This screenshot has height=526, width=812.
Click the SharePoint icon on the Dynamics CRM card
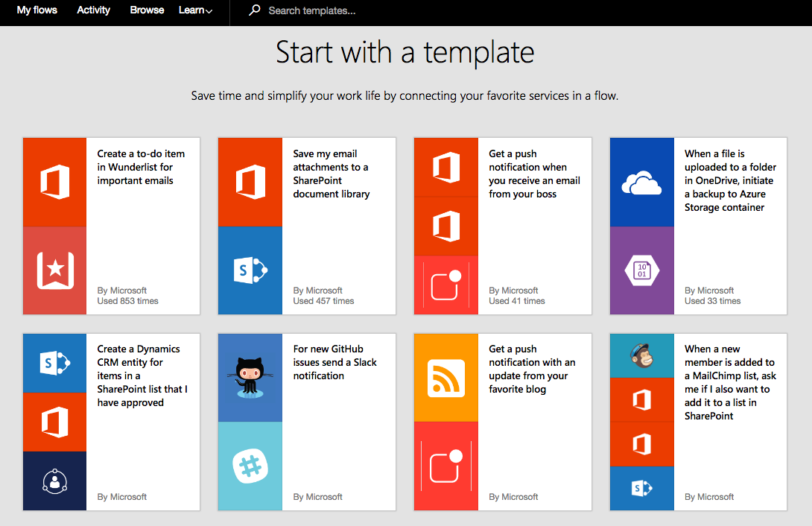coord(55,363)
